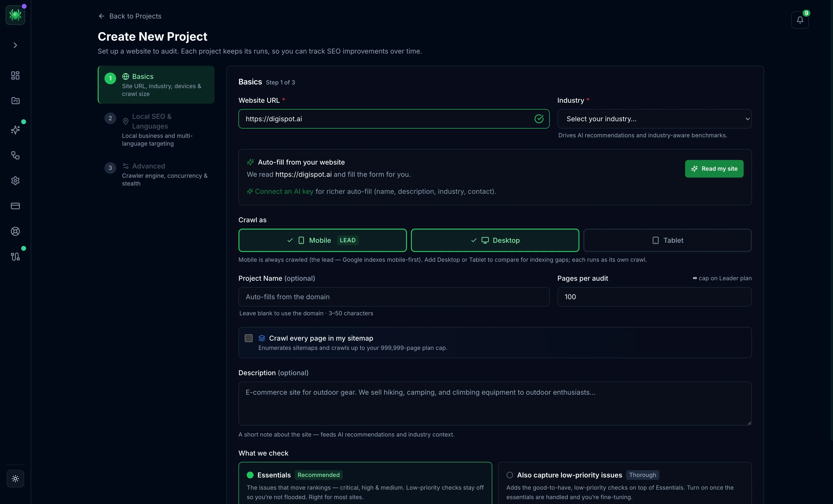The width and height of the screenshot is (833, 504).
Task: Click the location pin icon beside Local SEO
Action: pyautogui.click(x=125, y=121)
